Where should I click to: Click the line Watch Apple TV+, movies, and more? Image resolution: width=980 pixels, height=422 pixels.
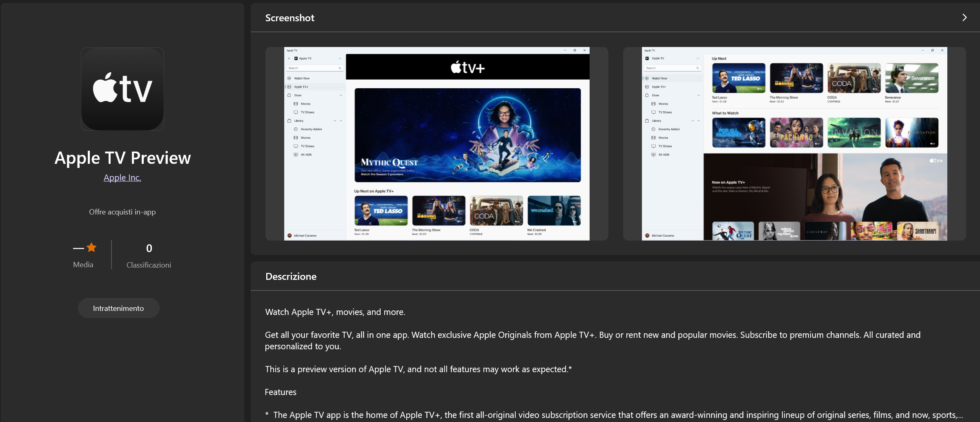click(335, 312)
